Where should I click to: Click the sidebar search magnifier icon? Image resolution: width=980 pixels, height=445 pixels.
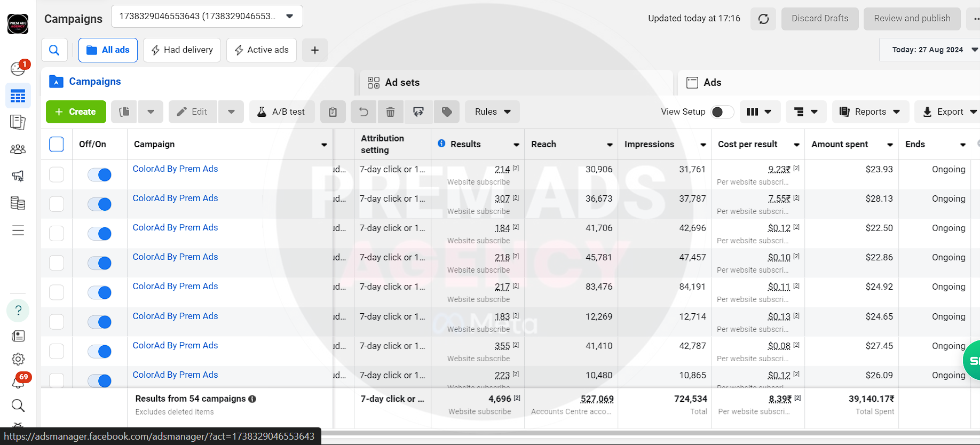[x=18, y=406]
